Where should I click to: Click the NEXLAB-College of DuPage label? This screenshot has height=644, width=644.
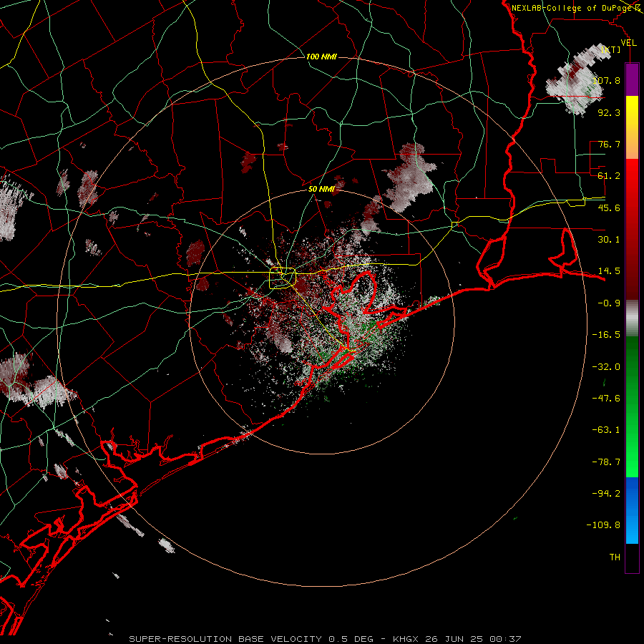[x=572, y=8]
